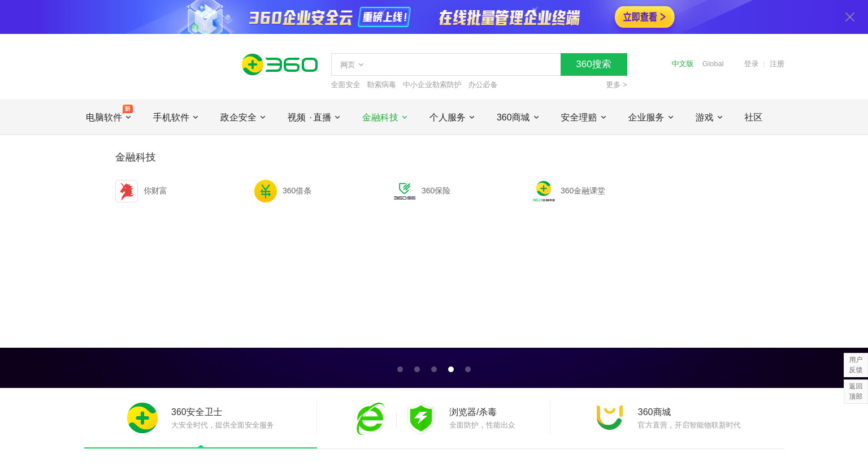
Task: Click the 登录 login link
Action: 751,64
